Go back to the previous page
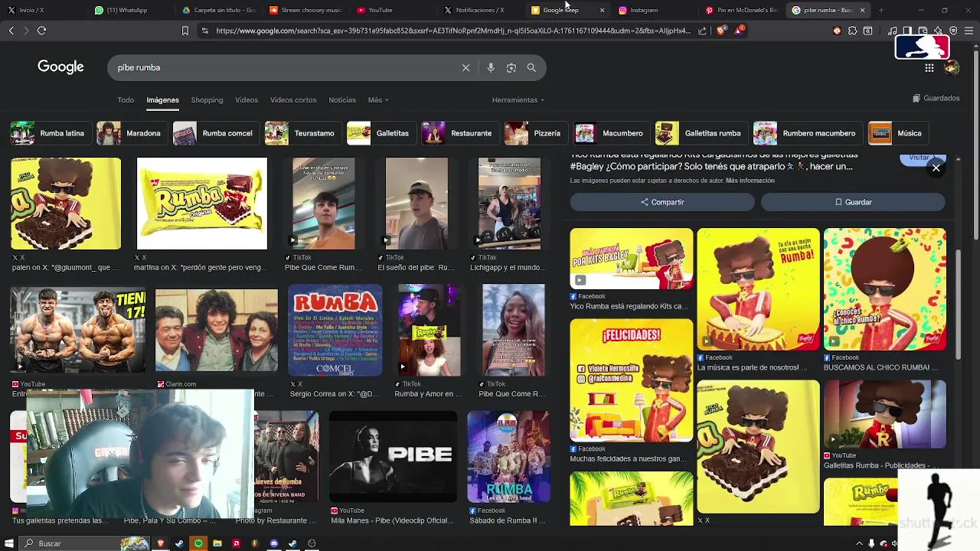The image size is (980, 551). point(11,31)
